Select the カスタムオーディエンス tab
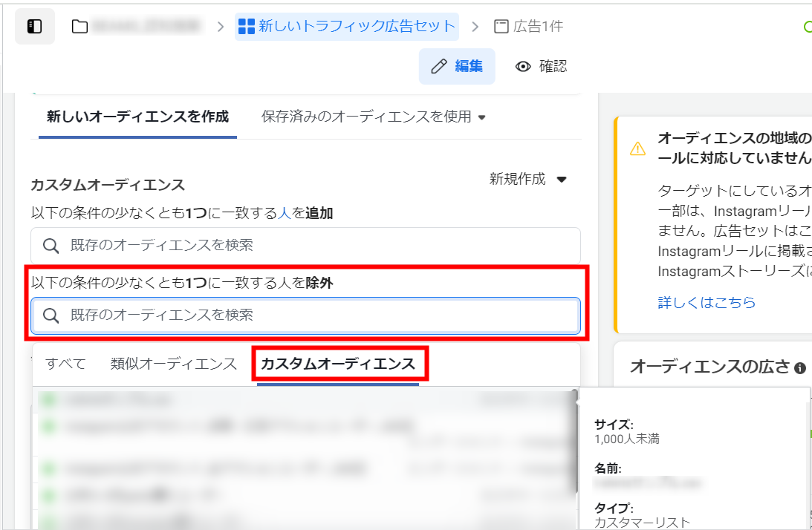 tap(338, 364)
